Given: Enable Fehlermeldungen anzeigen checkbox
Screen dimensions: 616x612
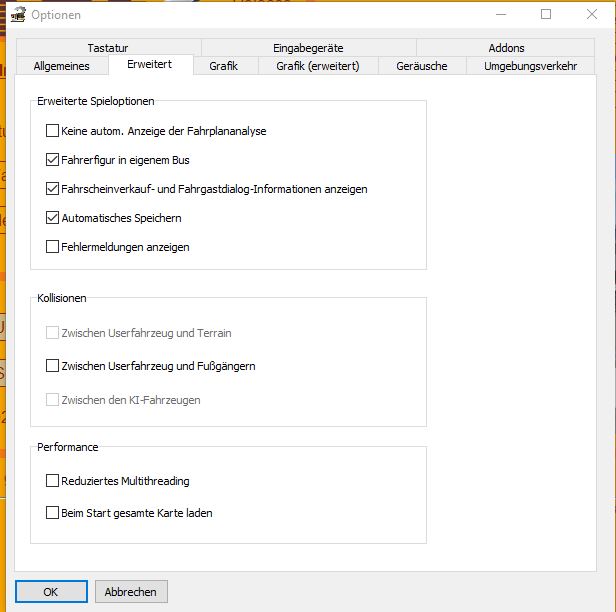Looking at the screenshot, I should pos(53,247).
